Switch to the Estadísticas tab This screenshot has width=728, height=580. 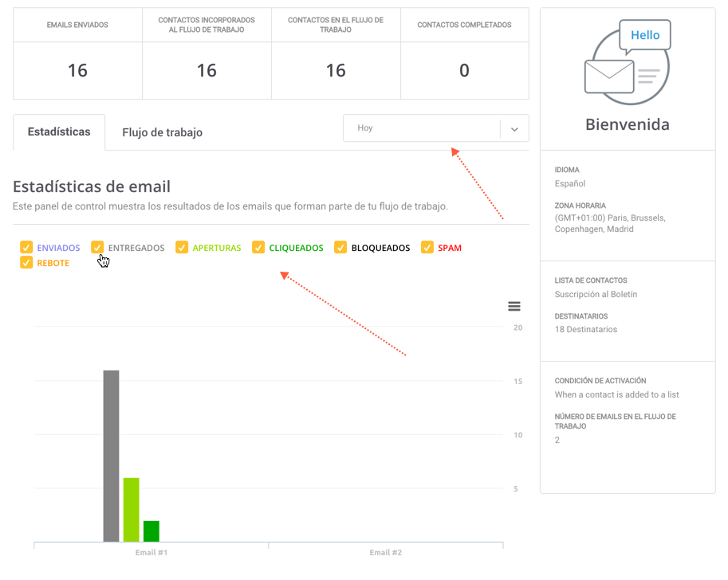59,131
